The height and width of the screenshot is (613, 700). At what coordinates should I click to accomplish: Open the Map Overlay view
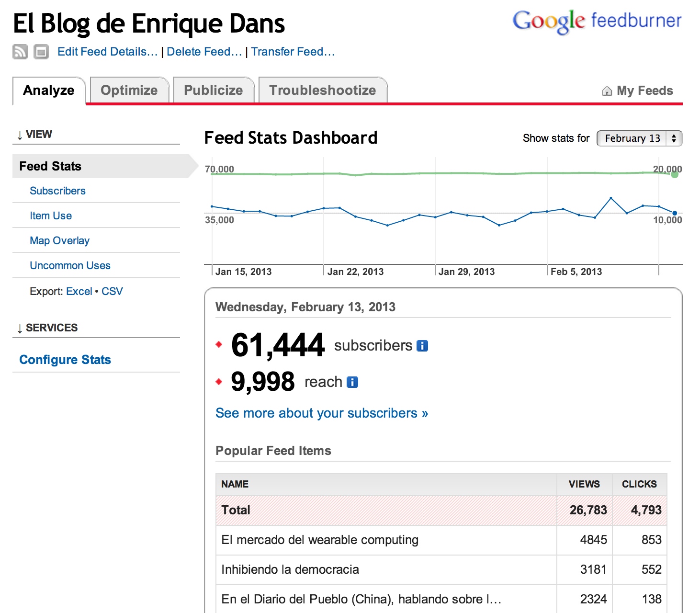tap(59, 240)
